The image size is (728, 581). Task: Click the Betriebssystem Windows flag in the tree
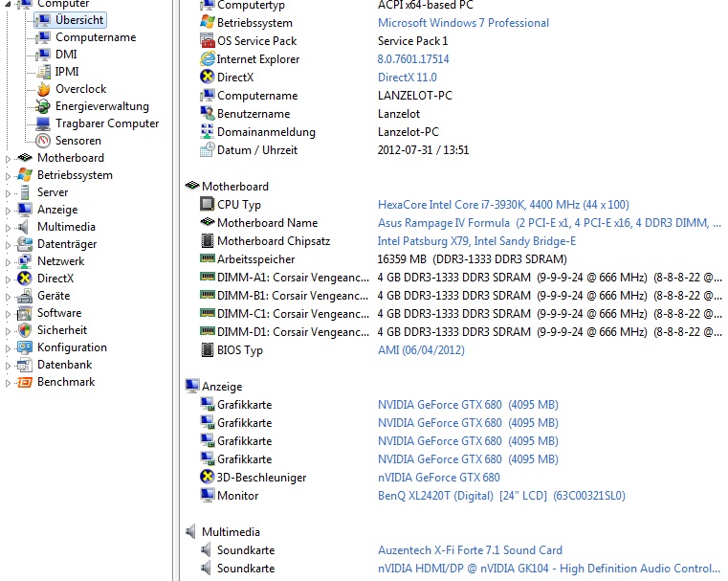click(x=24, y=175)
